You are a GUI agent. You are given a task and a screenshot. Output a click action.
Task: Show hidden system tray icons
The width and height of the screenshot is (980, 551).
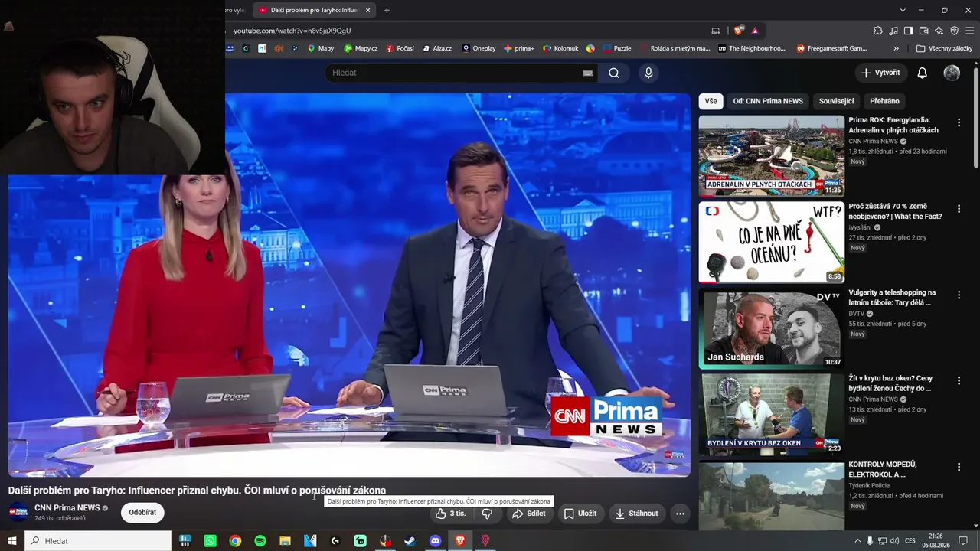(857, 541)
